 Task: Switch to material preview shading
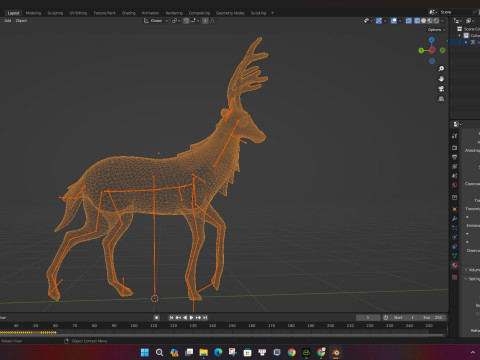click(x=430, y=21)
